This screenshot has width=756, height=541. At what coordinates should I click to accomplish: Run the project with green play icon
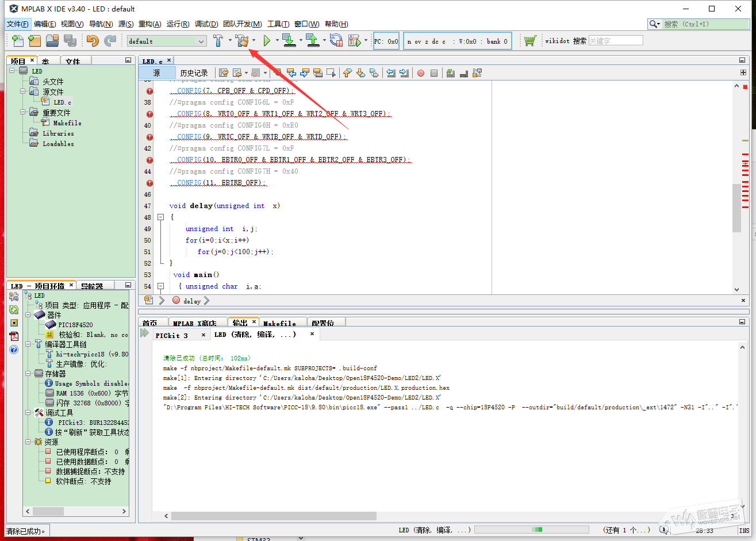pos(267,41)
